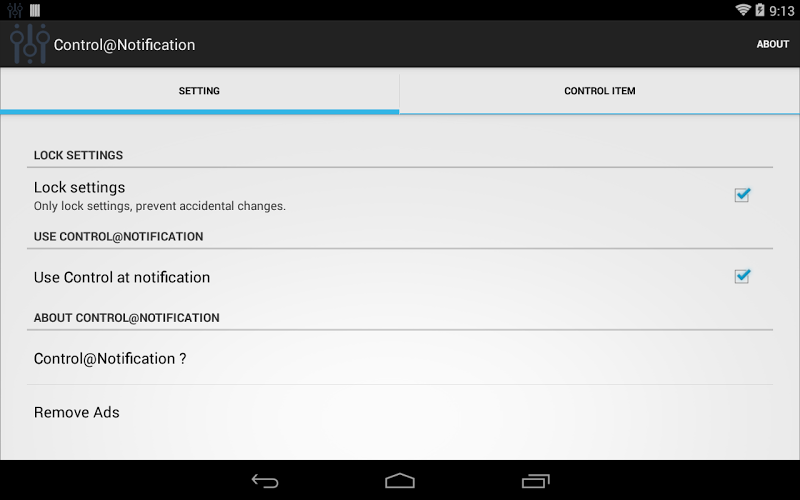Viewport: 800px width, 500px height.
Task: Switch to the CONTROL ITEM tab
Action: pyautogui.click(x=599, y=91)
